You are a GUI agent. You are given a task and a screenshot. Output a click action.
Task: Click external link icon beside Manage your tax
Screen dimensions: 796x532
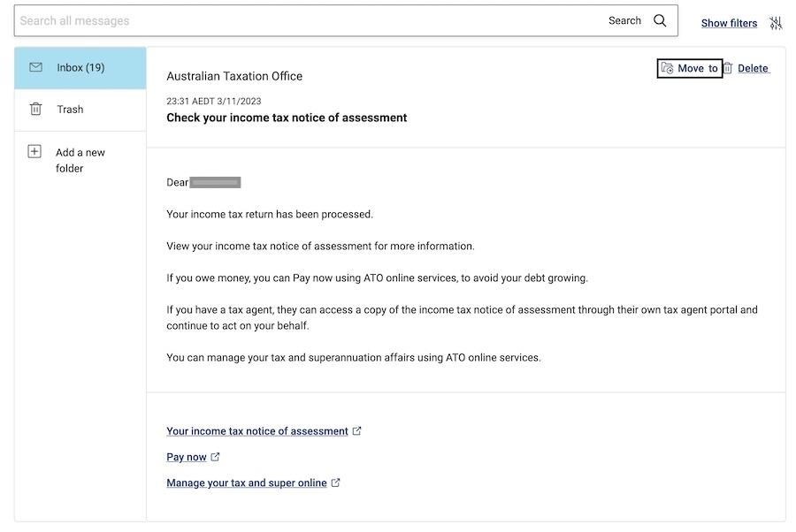[x=335, y=483]
